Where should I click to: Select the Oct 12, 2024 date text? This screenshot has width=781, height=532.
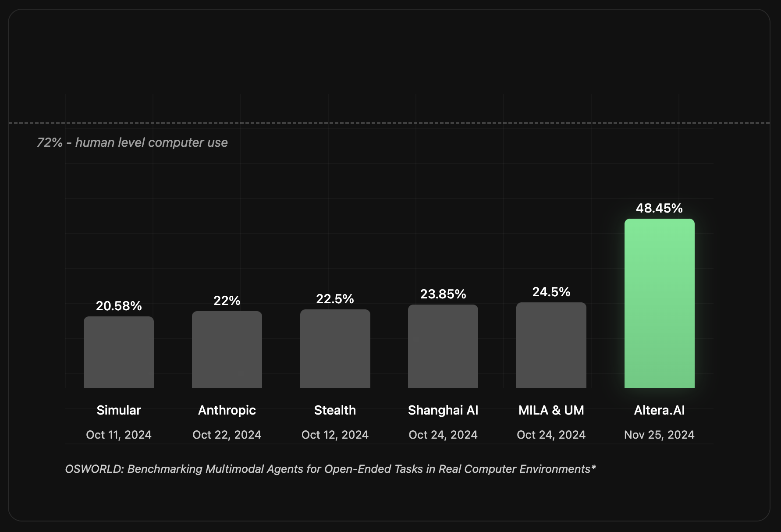(x=335, y=435)
